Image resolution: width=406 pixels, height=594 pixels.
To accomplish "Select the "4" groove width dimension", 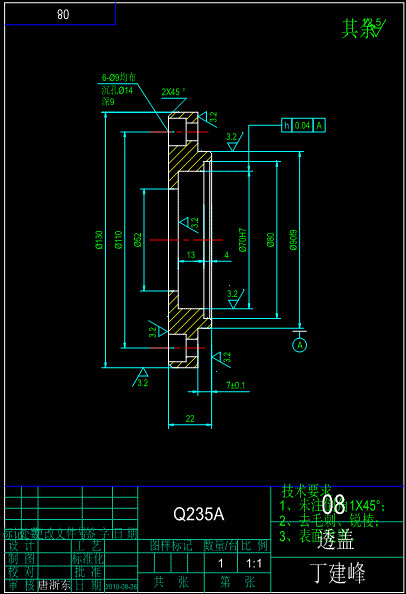I will click(226, 255).
